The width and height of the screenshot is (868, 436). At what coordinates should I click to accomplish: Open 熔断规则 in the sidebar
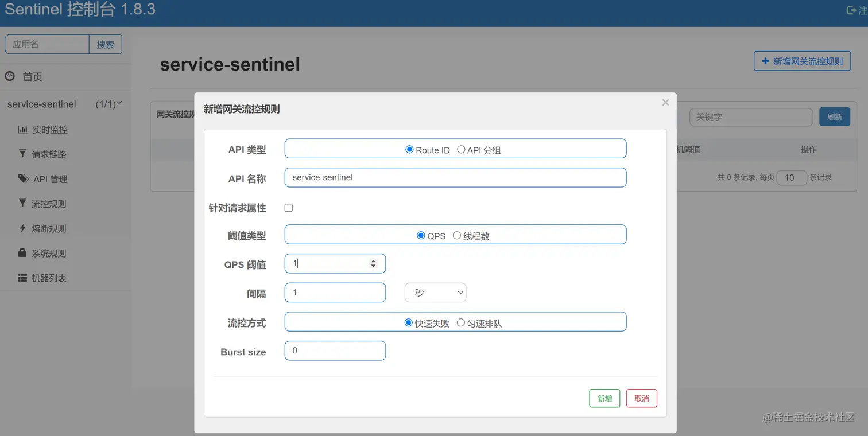click(49, 228)
